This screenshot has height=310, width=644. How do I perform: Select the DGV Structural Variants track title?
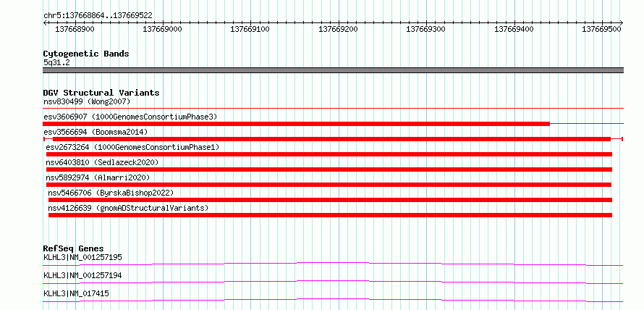click(101, 93)
